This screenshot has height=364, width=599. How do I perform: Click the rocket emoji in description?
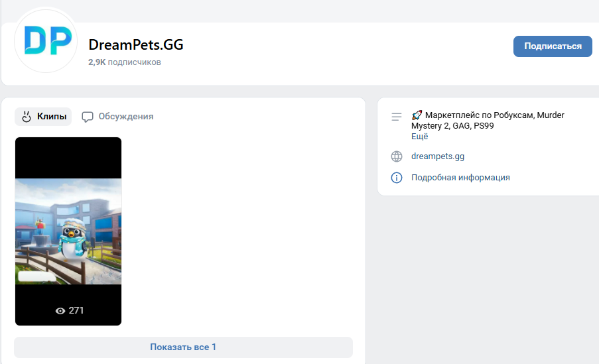[x=417, y=115]
